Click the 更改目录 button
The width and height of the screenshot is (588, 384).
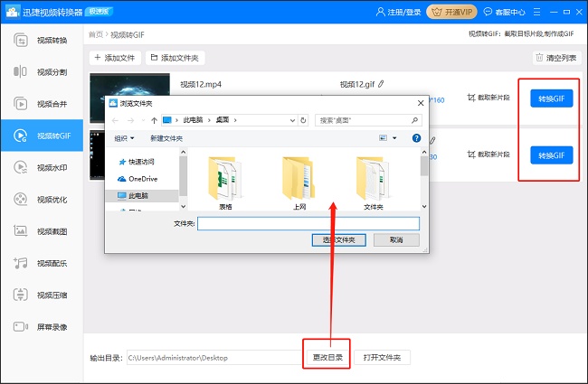coord(327,358)
